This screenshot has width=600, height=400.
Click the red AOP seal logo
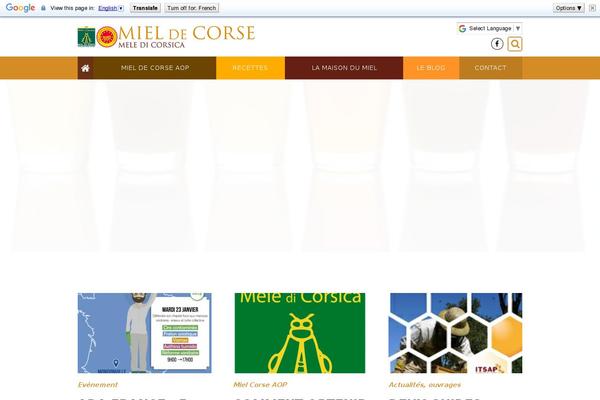click(107, 37)
